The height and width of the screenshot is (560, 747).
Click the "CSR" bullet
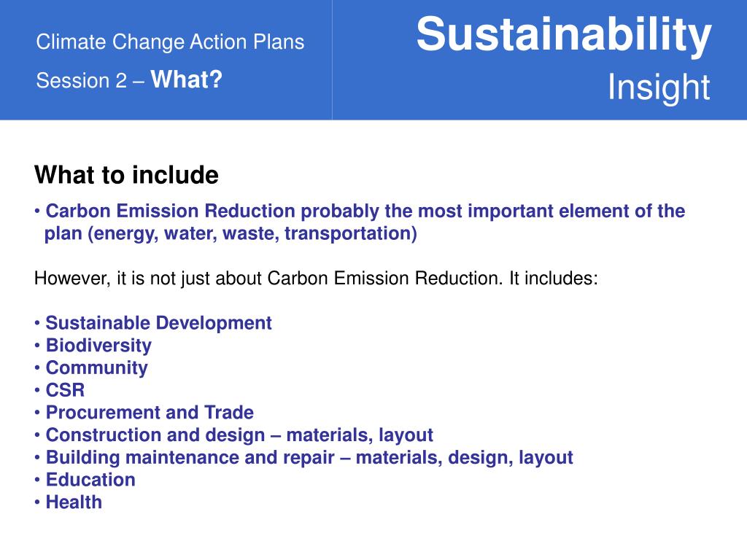[x=60, y=390]
